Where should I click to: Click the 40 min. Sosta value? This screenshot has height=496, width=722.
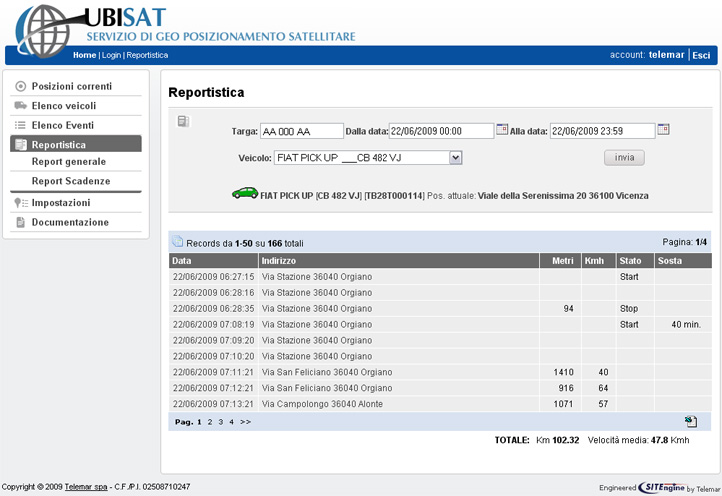pos(686,325)
